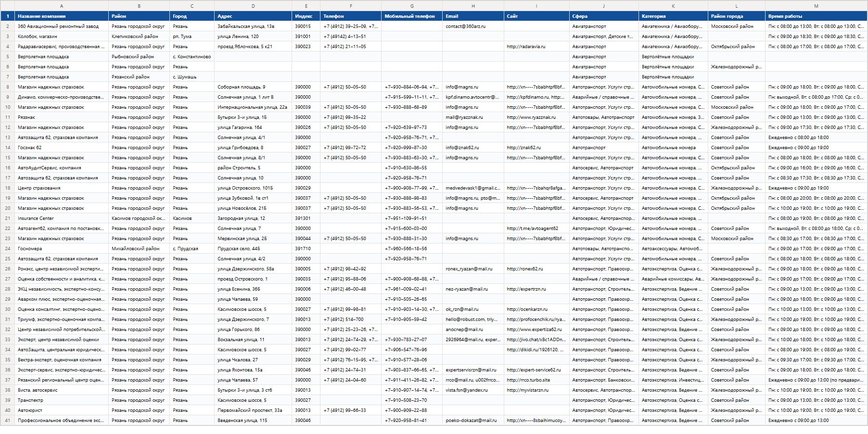Viewport: 868px width, 434px height.
Task: Select cell 'Госзнак 62'
Action: tap(62, 148)
